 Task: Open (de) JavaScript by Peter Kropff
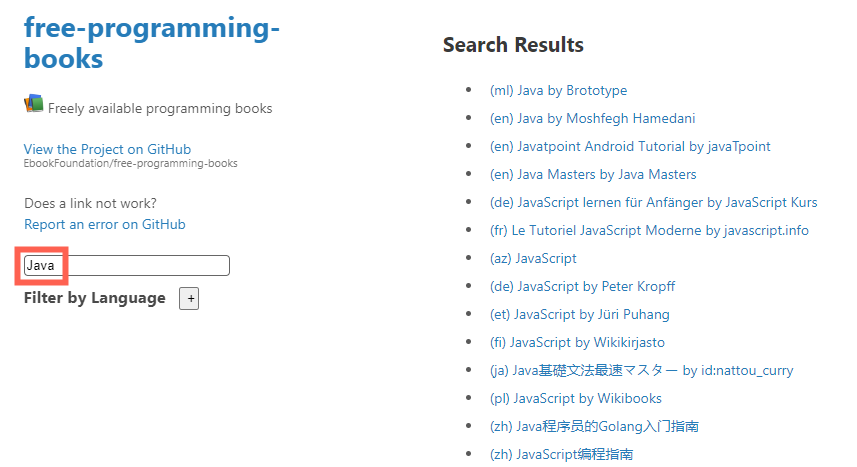click(582, 286)
